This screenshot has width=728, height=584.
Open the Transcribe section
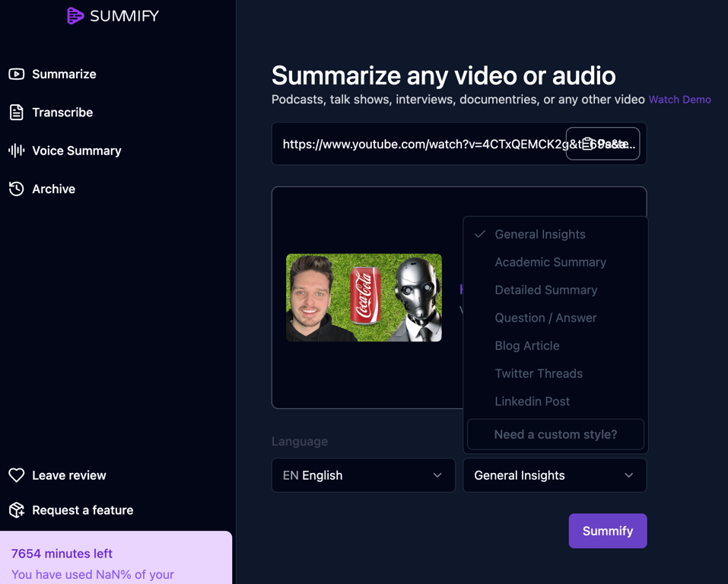click(x=62, y=113)
